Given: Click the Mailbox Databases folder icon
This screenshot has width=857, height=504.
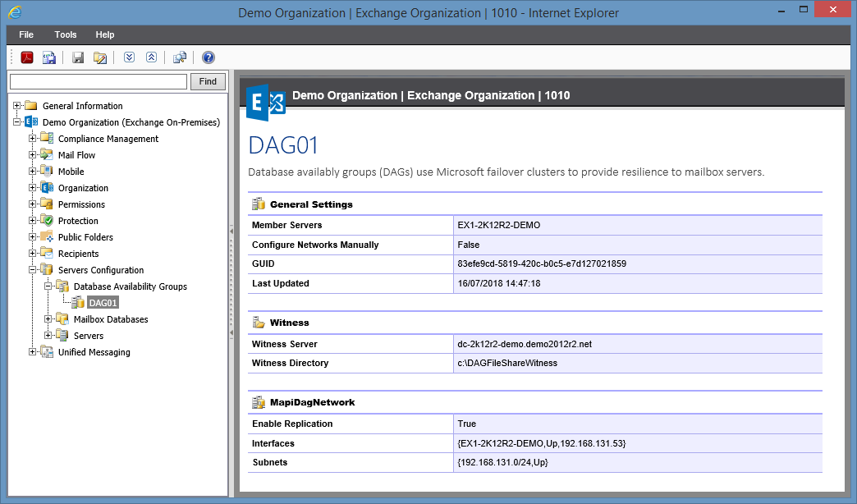Looking at the screenshot, I should pos(62,318).
